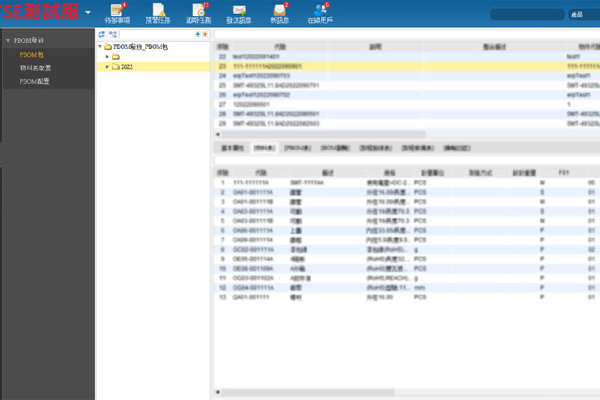
Task: Select 物料表配置 in the sidebar
Action: 35,68
